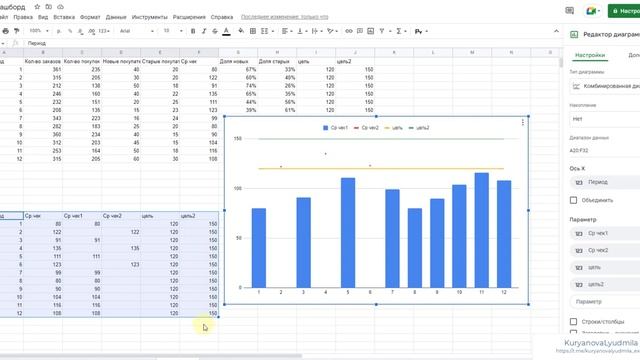Click the цель2 series chip
The height and width of the screenshot is (360, 640).
604,284
